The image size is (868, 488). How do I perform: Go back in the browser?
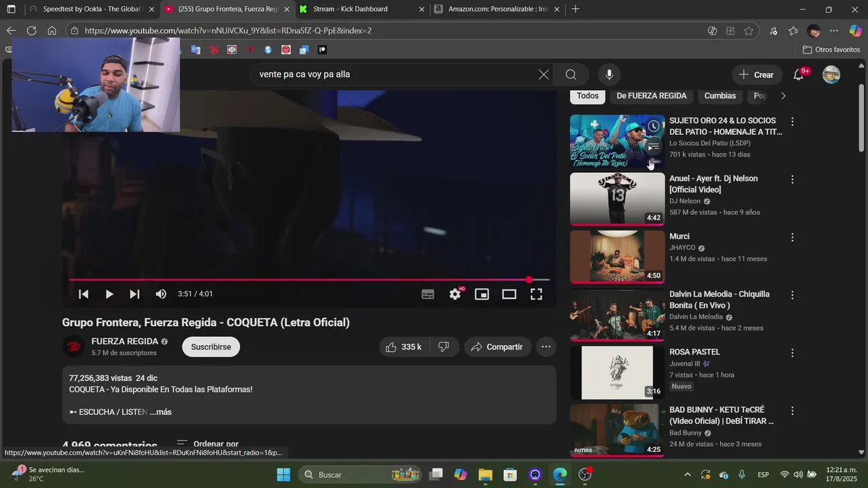click(11, 30)
